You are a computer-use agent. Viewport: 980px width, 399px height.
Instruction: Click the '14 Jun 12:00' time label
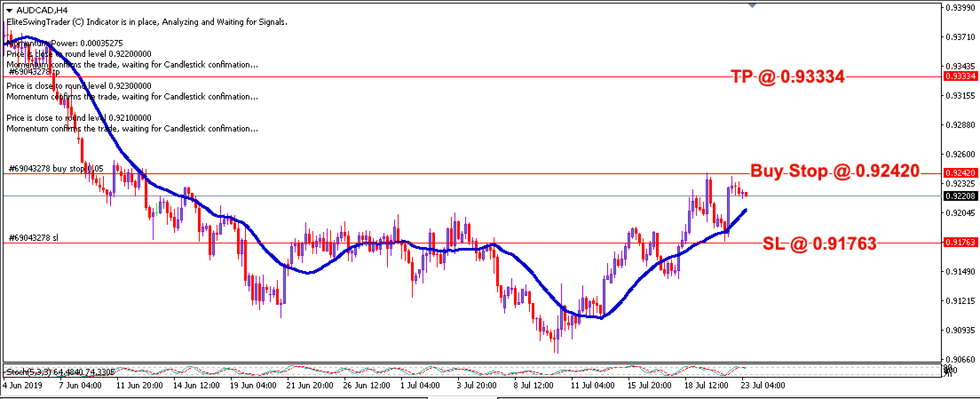click(196, 385)
